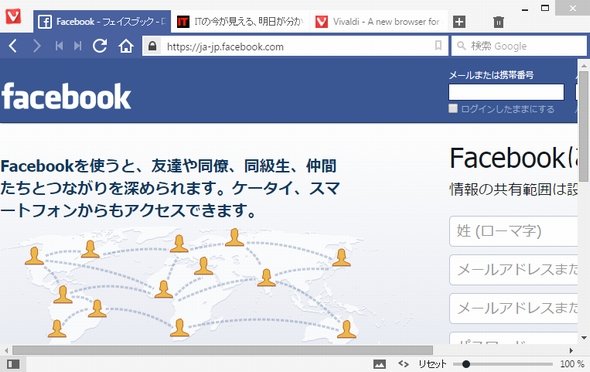Open a new tab with plus button

click(459, 22)
